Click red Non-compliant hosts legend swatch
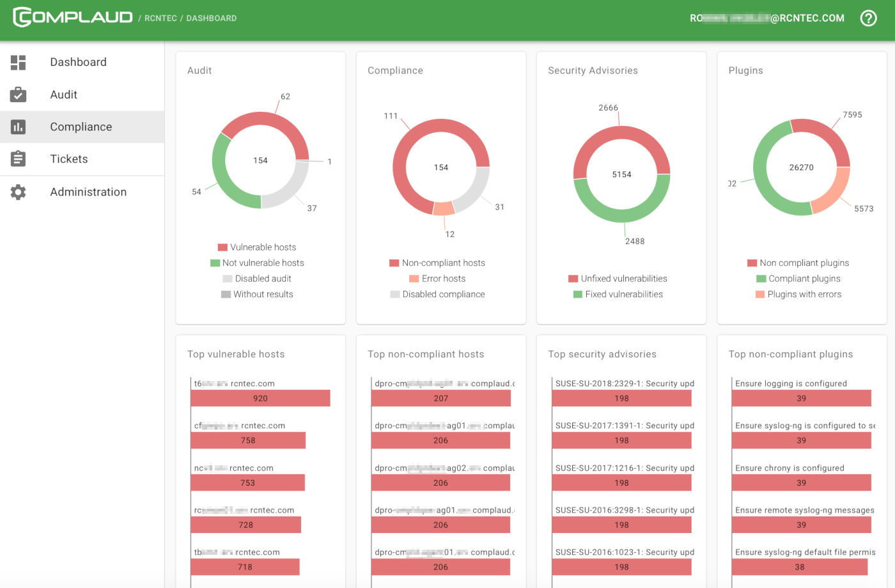This screenshot has width=895, height=588. tap(394, 263)
